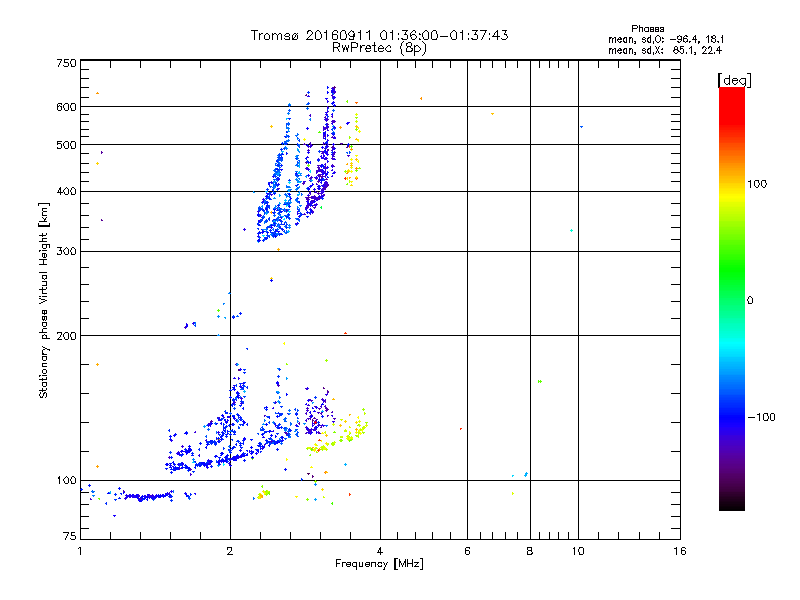Image resolution: width=800 pixels, height=600 pixels.
Task: Click y-axis tick label '100'
Action: tap(66, 481)
